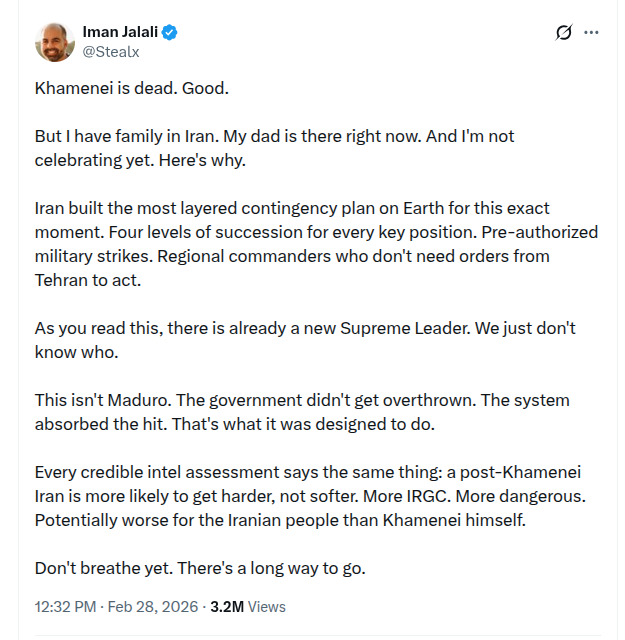Open Iman Jalali's profile picture
The height and width of the screenshot is (640, 625).
click(x=54, y=41)
